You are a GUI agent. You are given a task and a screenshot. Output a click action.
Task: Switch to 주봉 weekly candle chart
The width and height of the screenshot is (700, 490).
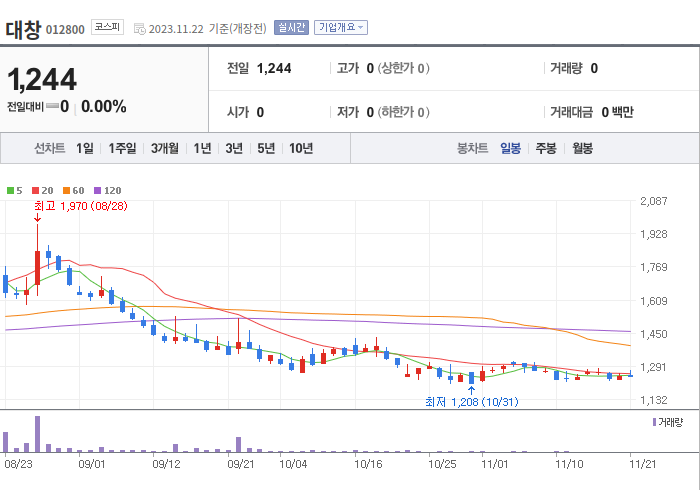coord(546,148)
